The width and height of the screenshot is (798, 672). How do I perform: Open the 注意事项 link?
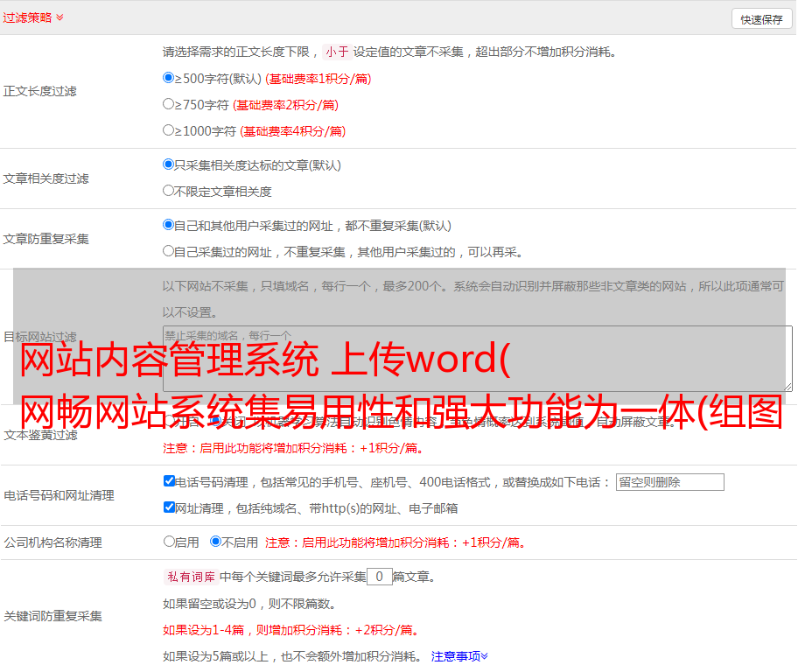459,657
